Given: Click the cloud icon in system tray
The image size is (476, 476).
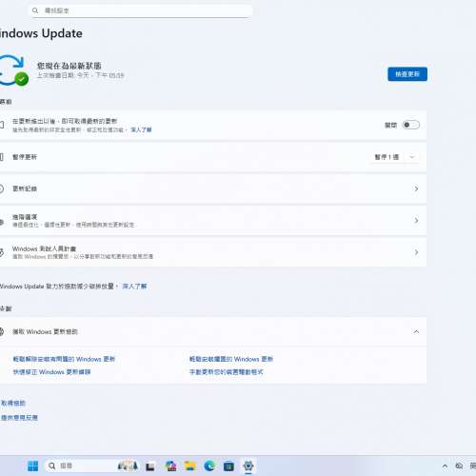Looking at the screenshot, I should coord(459,466).
